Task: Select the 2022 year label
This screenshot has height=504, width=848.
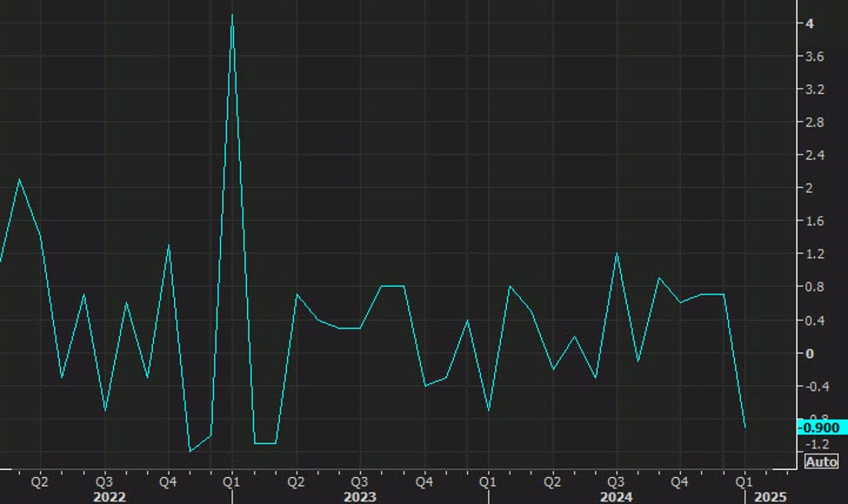Action: 109,497
